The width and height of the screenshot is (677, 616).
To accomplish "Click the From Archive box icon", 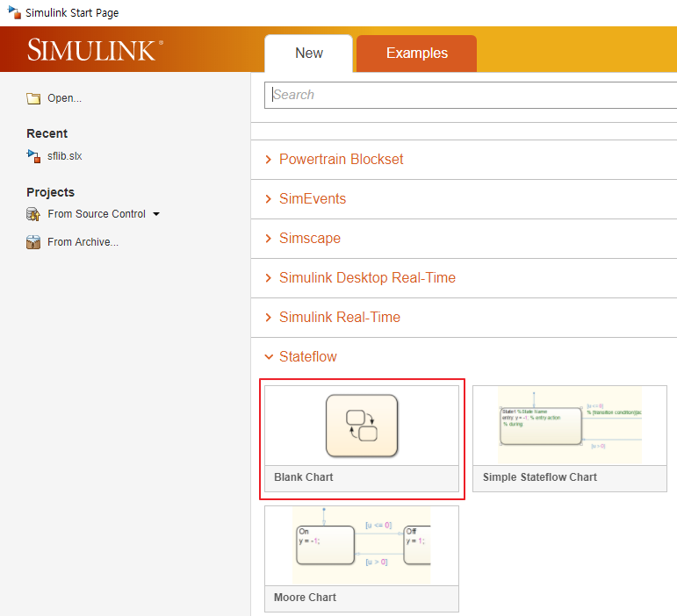I will [x=33, y=242].
